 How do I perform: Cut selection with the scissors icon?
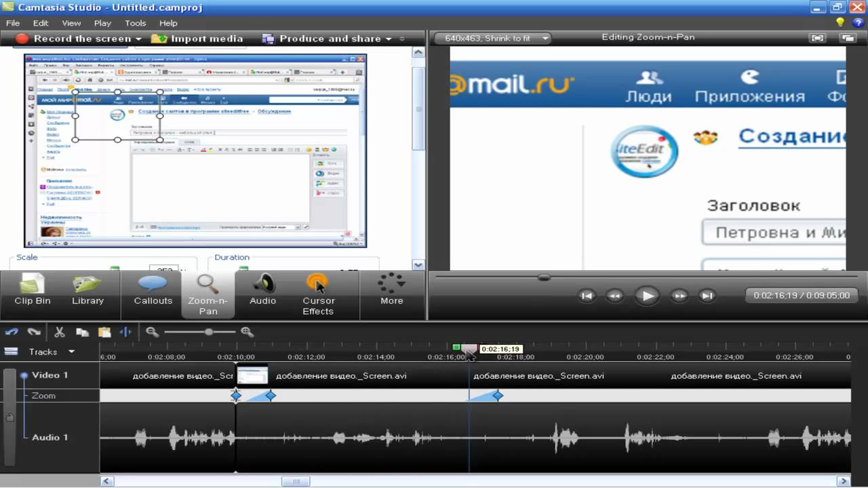pyautogui.click(x=59, y=332)
